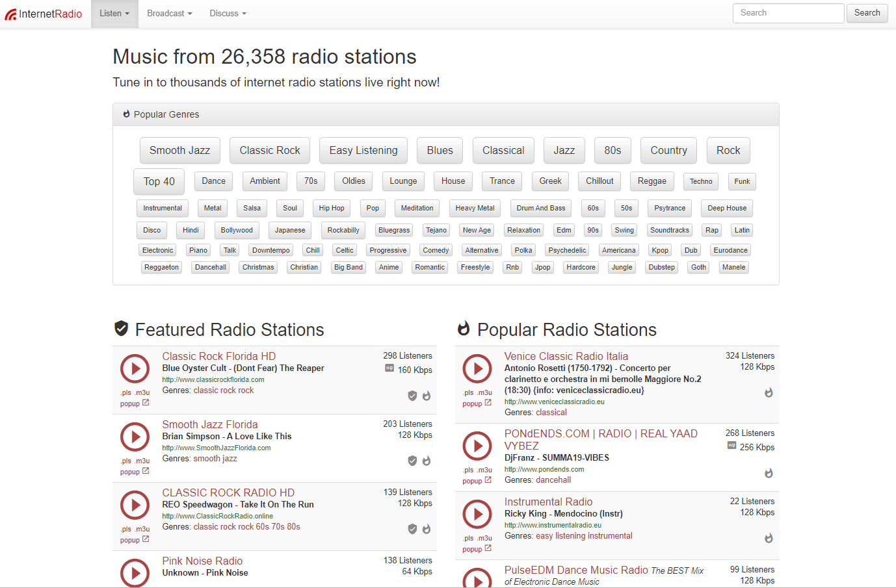This screenshot has height=588, width=896.
Task: Visit http://www.pondends.com link
Action: pos(544,469)
